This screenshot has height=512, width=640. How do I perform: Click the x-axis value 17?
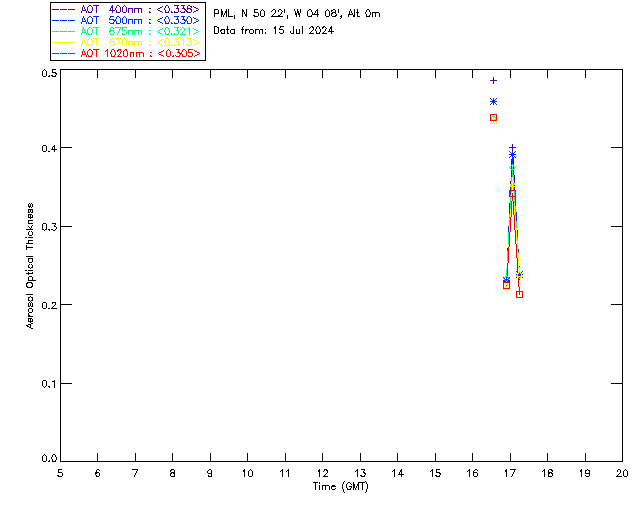(x=510, y=474)
